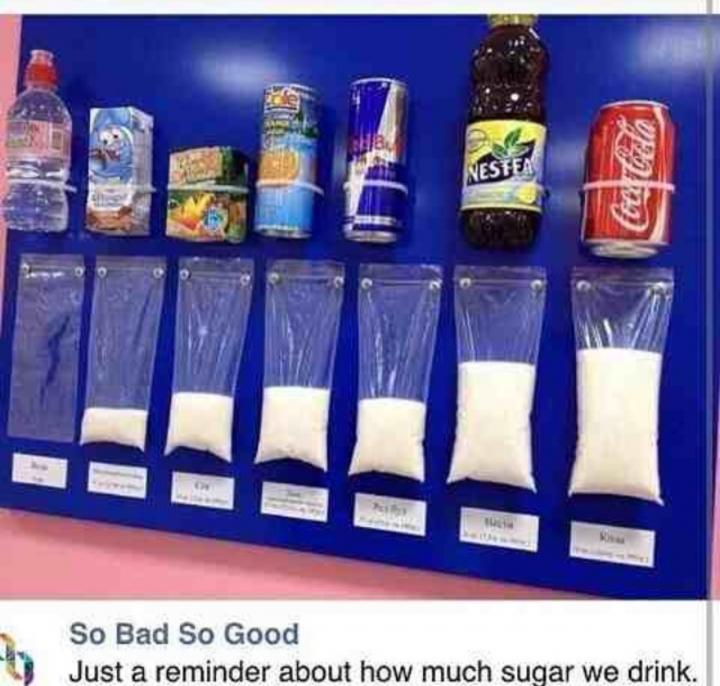
Task: Select the Dole juice can
Action: coord(289,161)
